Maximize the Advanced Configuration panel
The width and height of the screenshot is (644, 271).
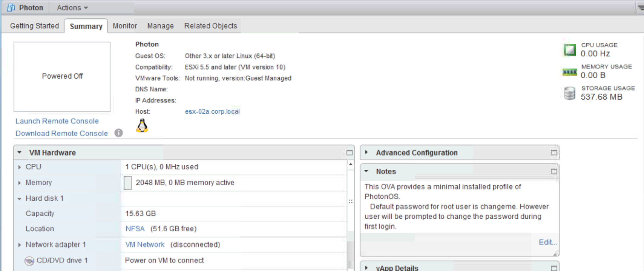tap(554, 153)
